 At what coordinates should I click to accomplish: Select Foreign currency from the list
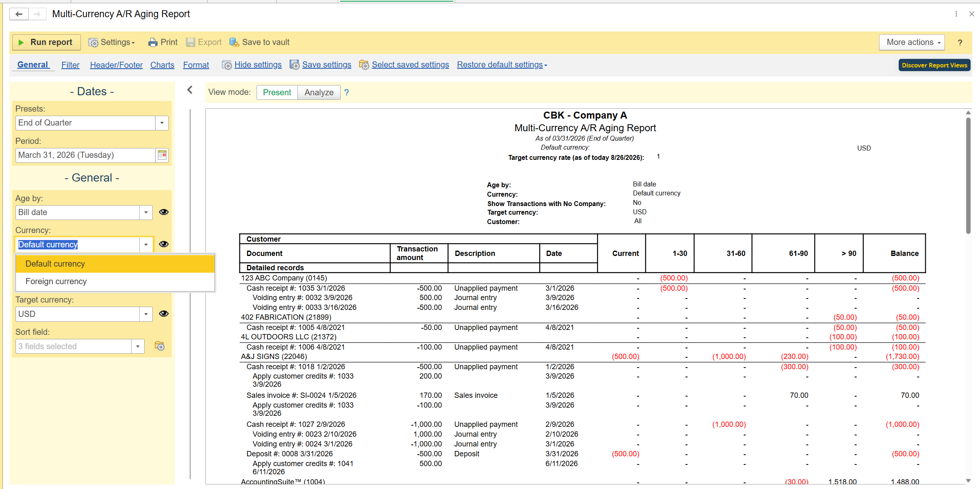click(x=56, y=281)
